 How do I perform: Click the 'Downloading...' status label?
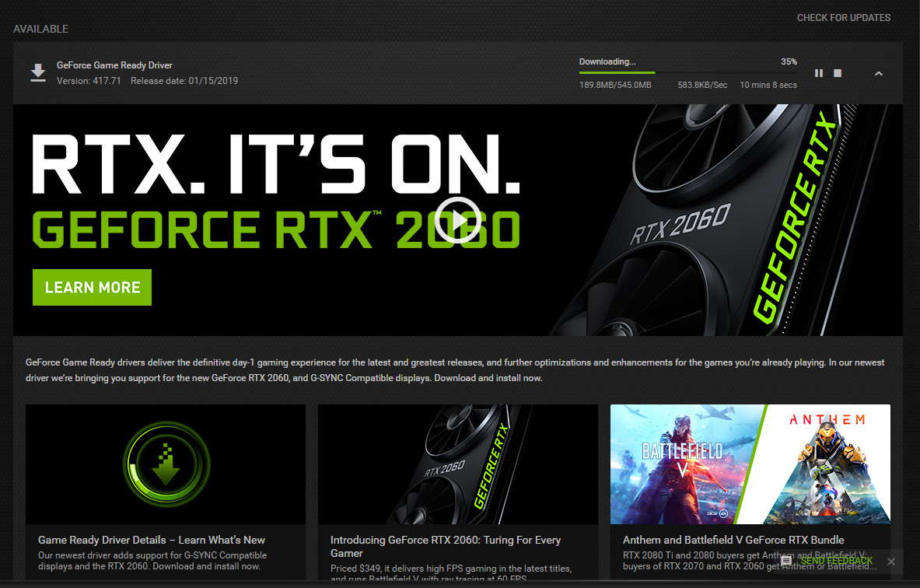(607, 61)
